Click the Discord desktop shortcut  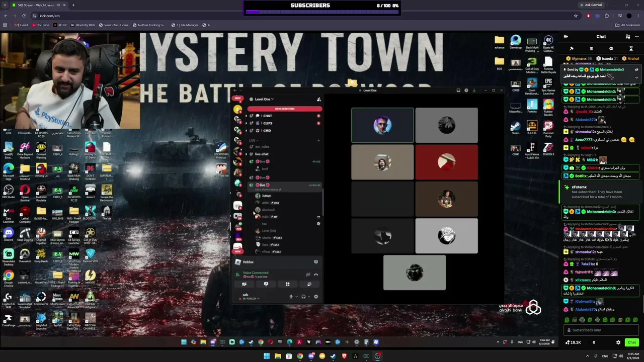9,234
